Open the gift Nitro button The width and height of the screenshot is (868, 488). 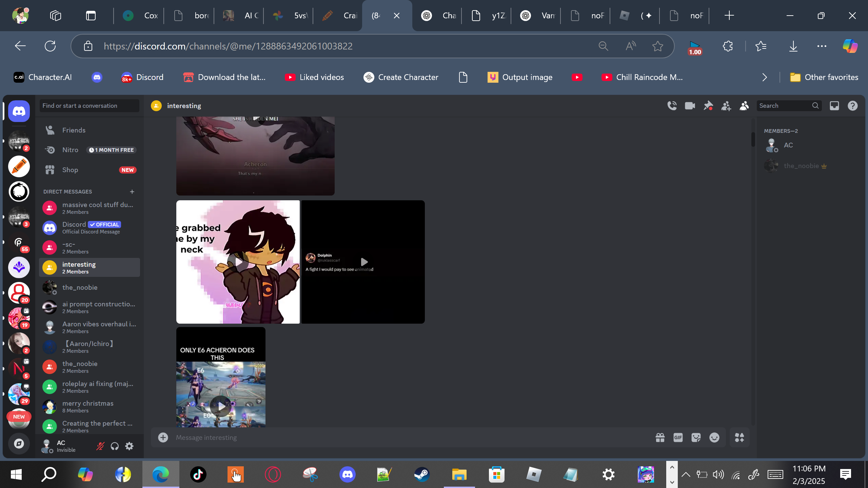point(660,438)
